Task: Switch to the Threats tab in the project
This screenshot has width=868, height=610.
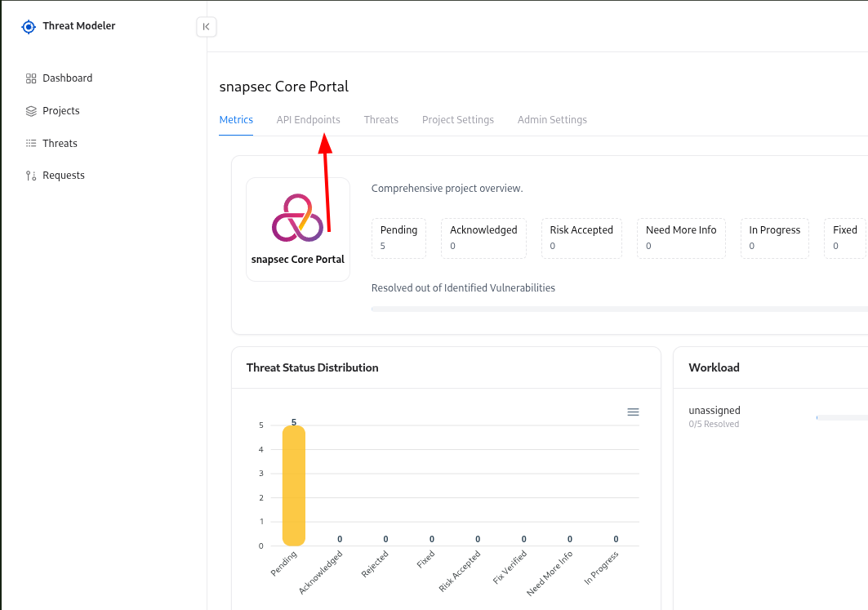Action: (x=381, y=119)
